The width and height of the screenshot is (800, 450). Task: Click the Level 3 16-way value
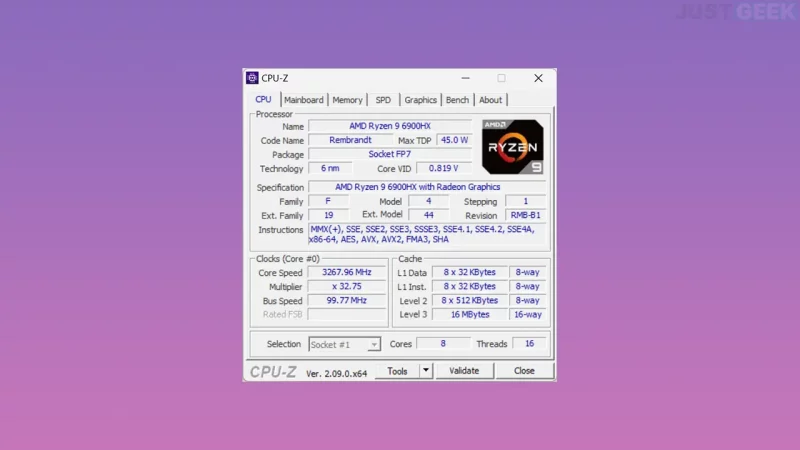tap(528, 315)
